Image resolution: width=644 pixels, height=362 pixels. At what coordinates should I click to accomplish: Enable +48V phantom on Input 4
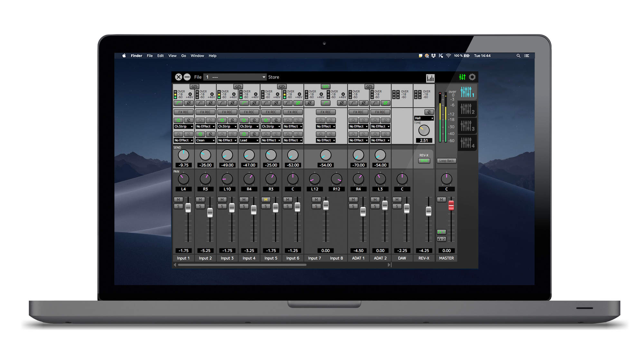point(255,94)
